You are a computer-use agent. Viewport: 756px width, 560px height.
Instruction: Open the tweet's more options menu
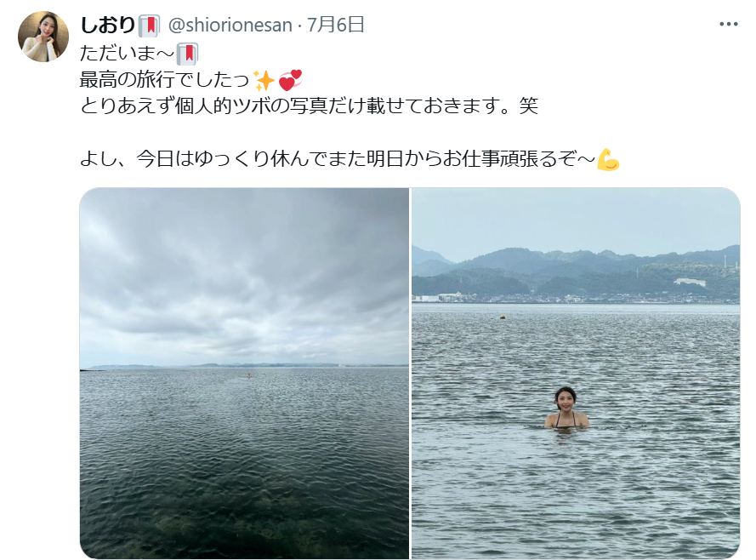(729, 24)
